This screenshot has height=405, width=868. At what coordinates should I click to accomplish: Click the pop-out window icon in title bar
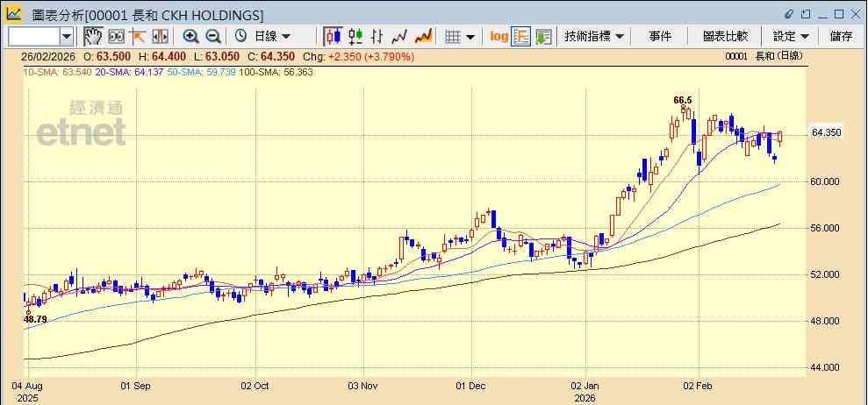tap(806, 14)
